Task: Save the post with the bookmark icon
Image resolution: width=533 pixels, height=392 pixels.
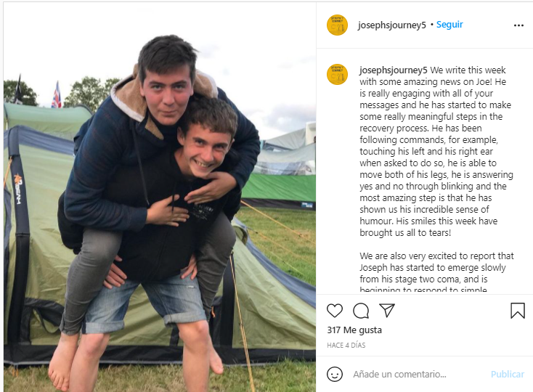Action: click(x=517, y=311)
